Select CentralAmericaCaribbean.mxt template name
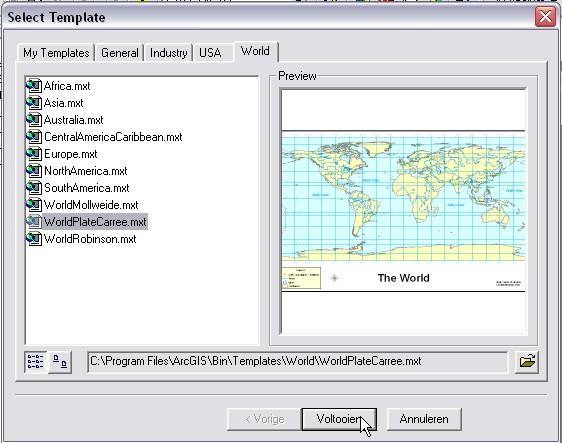Viewport: 562px width, 443px height. click(113, 137)
